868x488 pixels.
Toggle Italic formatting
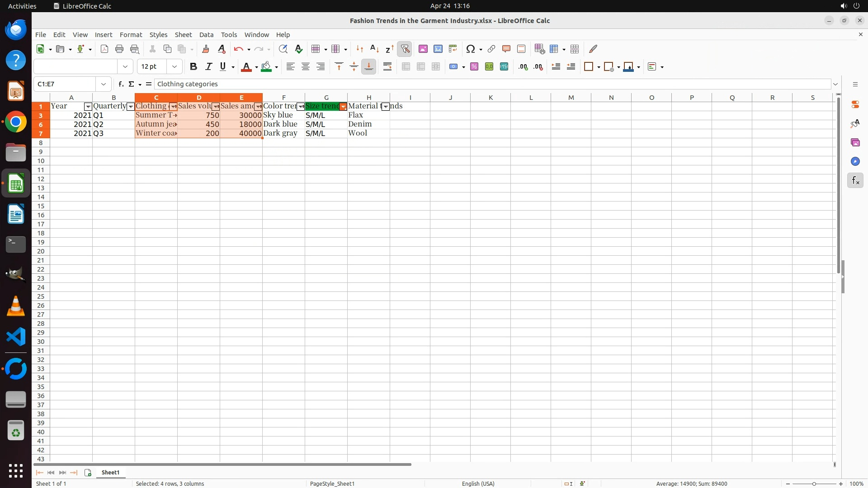208,67
